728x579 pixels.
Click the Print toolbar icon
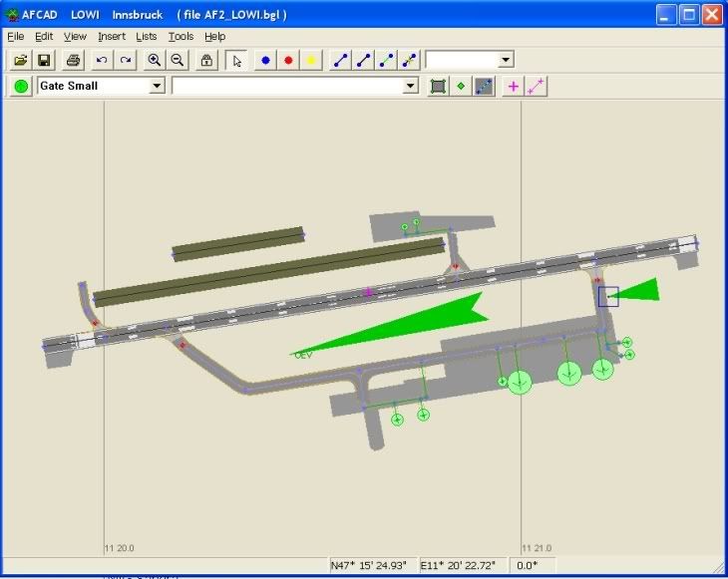coord(73,60)
